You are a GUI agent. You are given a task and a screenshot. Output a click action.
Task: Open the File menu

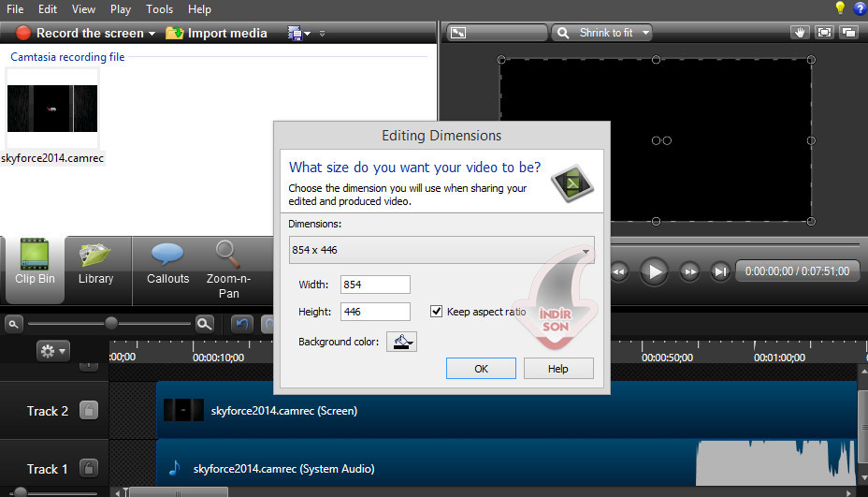(x=15, y=8)
